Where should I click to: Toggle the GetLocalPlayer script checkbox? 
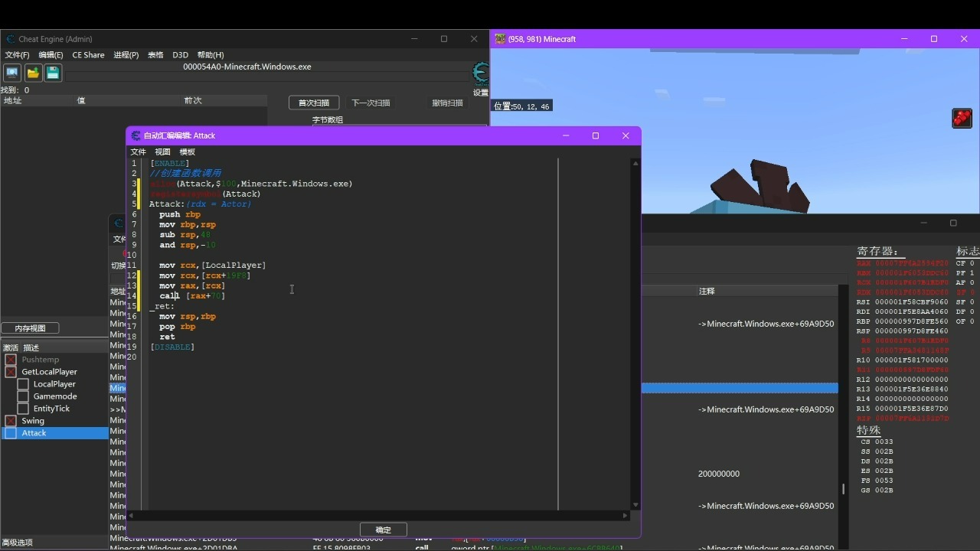[x=11, y=372]
